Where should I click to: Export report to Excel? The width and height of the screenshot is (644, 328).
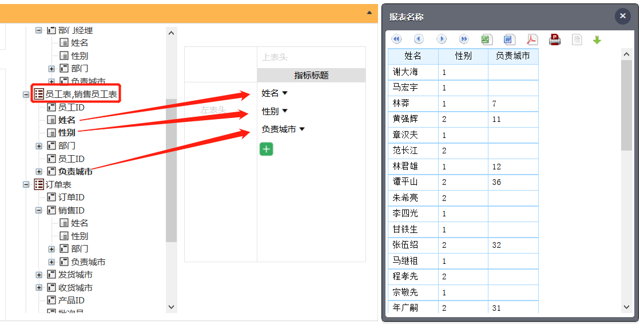point(487,39)
